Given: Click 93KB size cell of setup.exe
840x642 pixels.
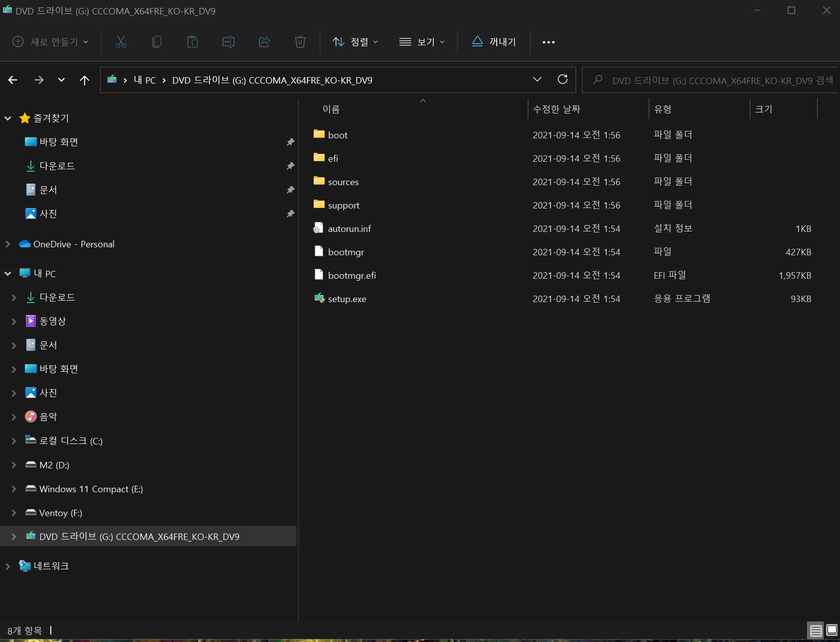Looking at the screenshot, I should [801, 299].
